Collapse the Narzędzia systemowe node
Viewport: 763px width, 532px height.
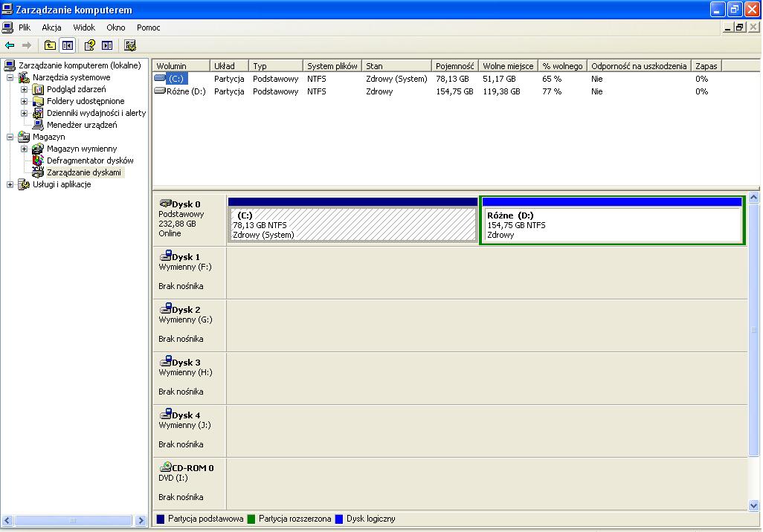(10, 78)
